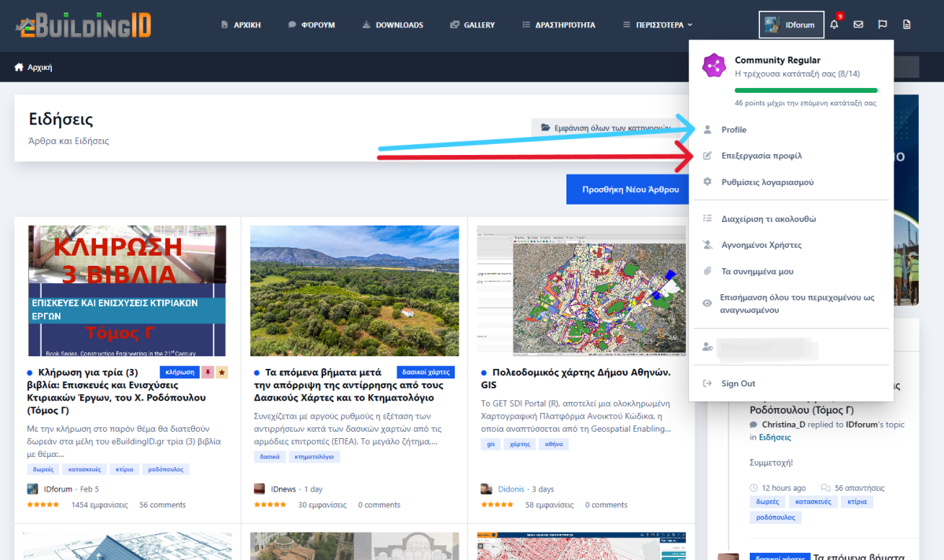Image resolution: width=944 pixels, height=560 pixels.
Task: Select Profile from the user menu
Action: 734,130
